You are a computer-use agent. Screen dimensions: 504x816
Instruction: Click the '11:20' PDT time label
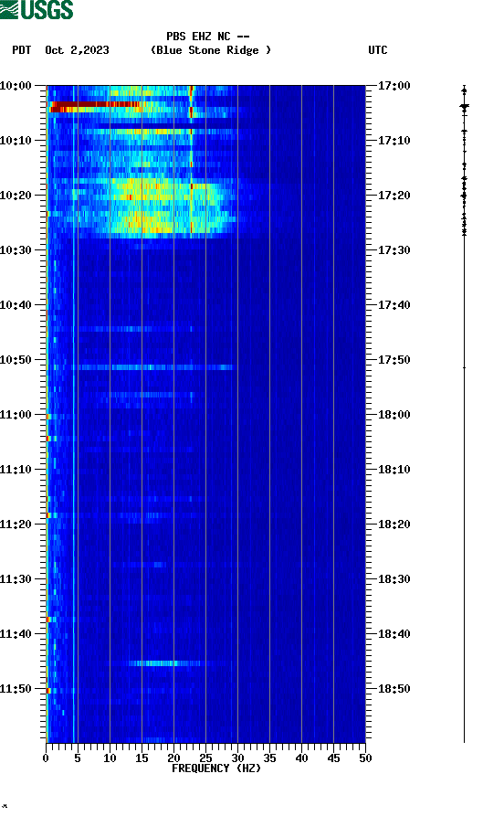click(16, 525)
